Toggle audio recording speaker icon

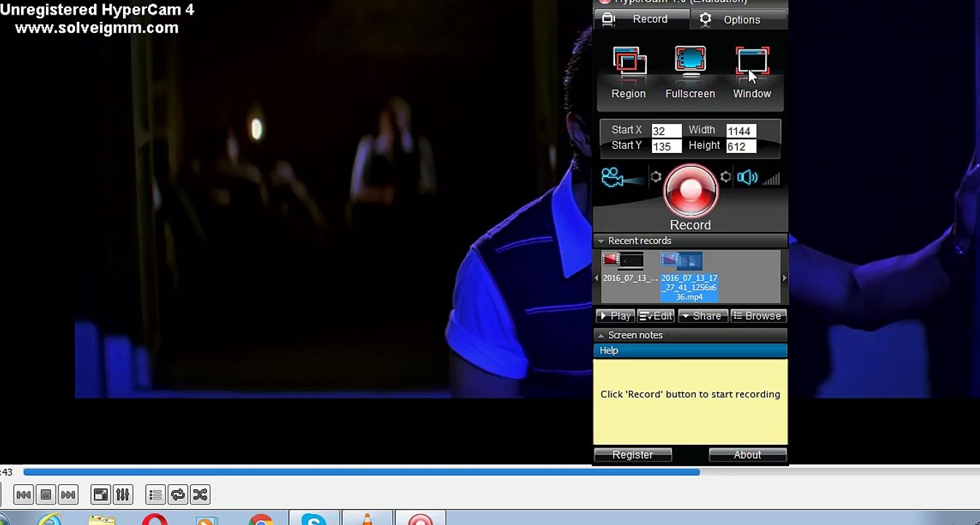point(748,177)
